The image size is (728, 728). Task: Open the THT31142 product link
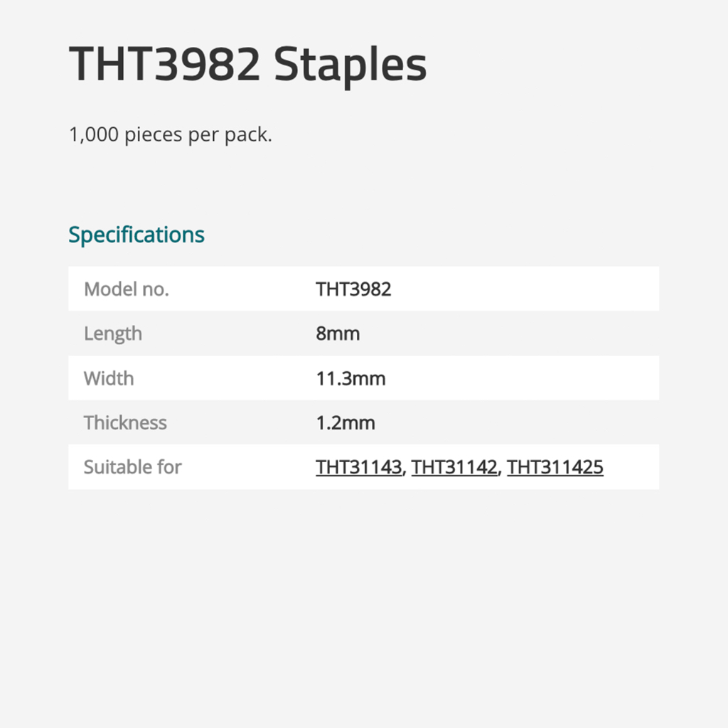point(454,467)
